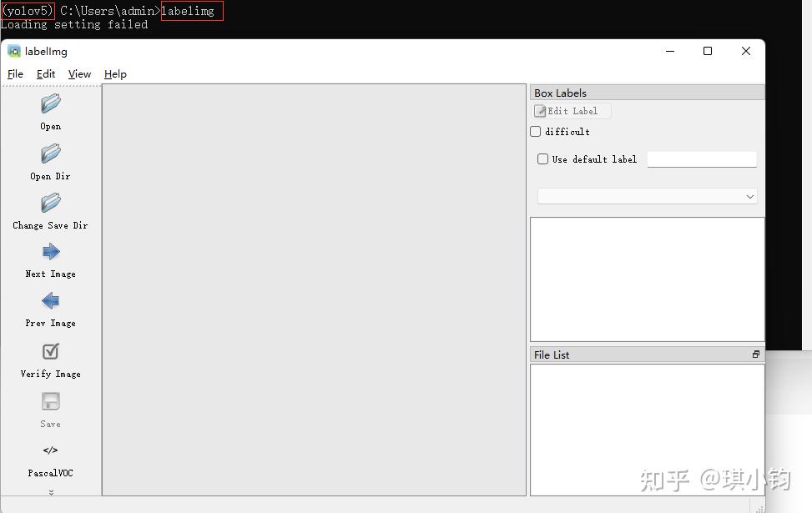812x513 pixels.
Task: Open the Edit menu
Action: point(46,74)
